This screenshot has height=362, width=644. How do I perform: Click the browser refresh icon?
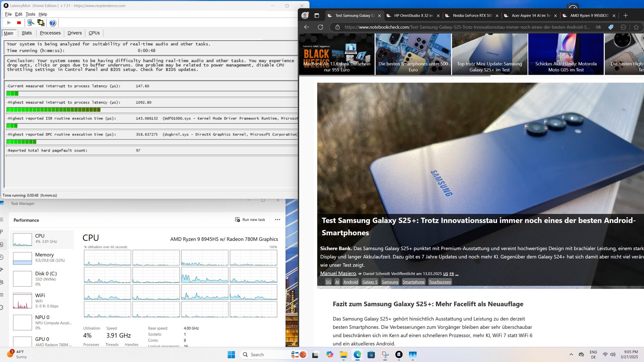tap(320, 27)
